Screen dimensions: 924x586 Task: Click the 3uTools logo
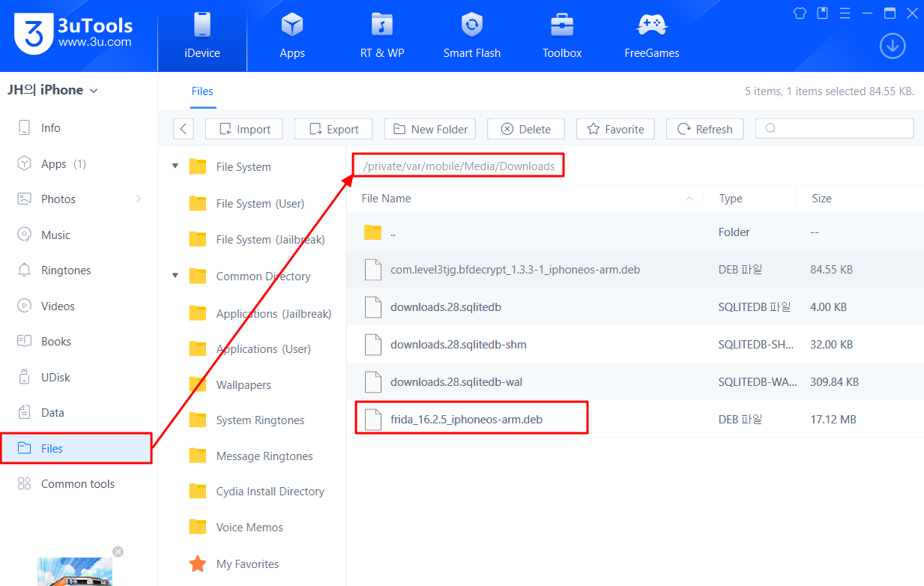(x=73, y=33)
